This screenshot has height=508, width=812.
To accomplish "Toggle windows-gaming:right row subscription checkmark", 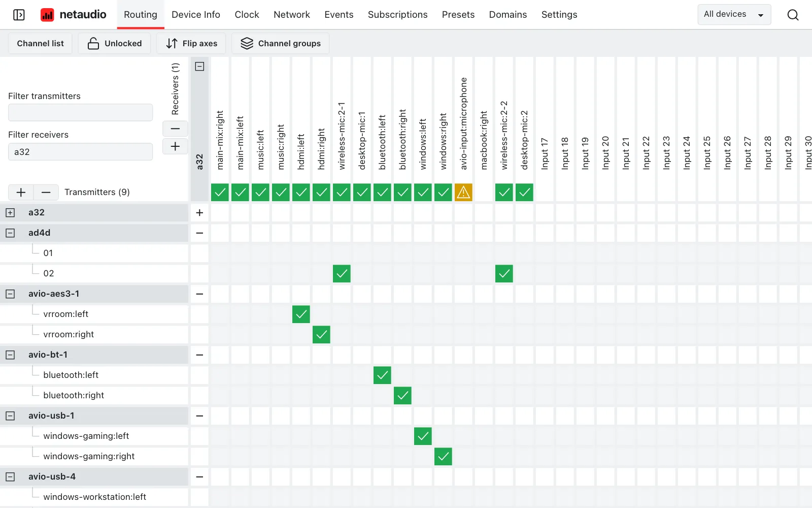I will click(x=443, y=457).
